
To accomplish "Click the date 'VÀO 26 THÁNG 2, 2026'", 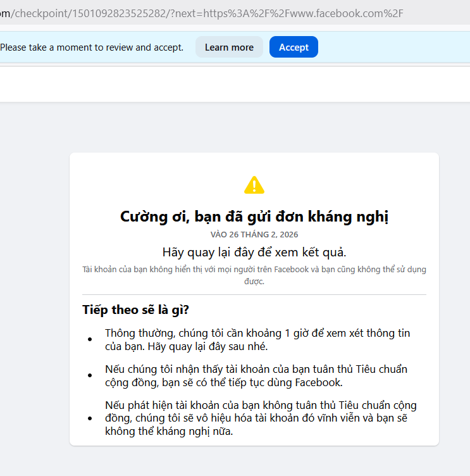I will tap(254, 235).
